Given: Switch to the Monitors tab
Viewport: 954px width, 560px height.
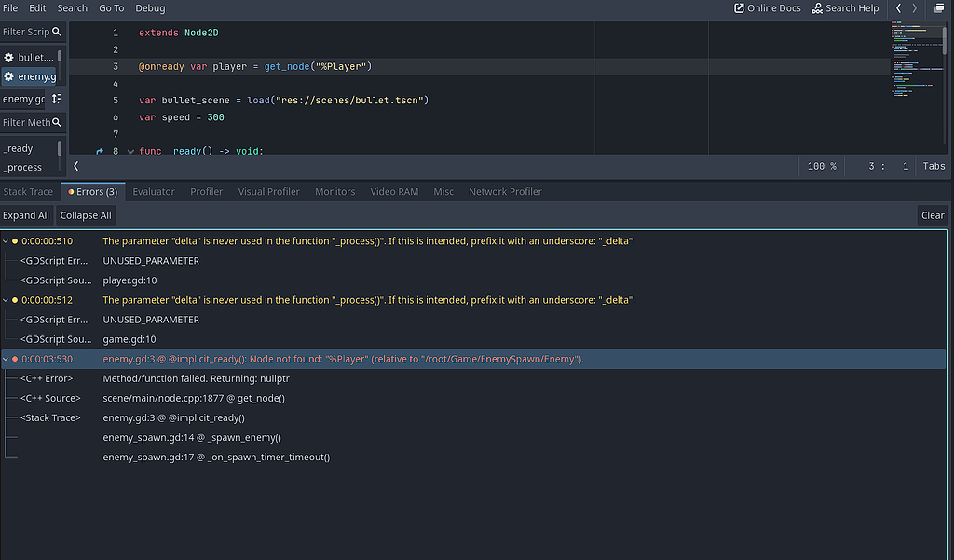Looking at the screenshot, I should (334, 191).
